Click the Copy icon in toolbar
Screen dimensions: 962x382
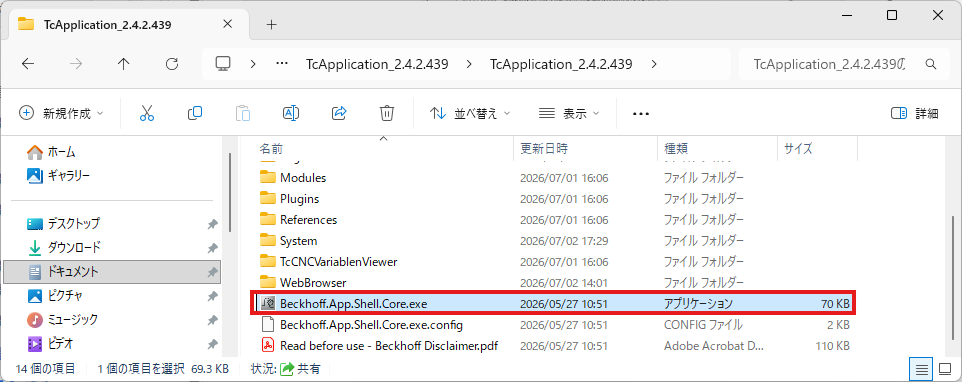195,113
